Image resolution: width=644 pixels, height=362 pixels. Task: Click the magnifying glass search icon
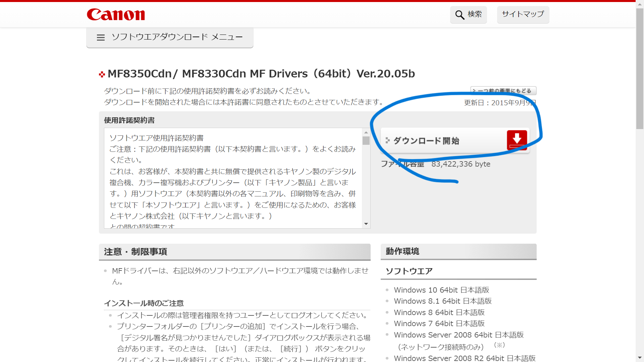(x=459, y=15)
